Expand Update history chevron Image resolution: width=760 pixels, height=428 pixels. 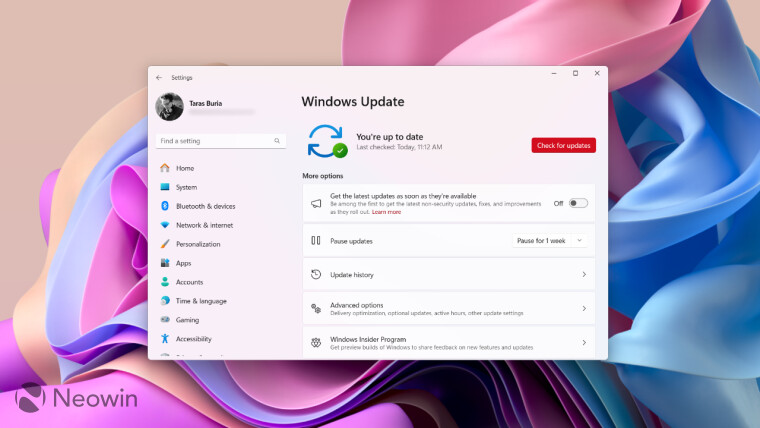tap(584, 274)
